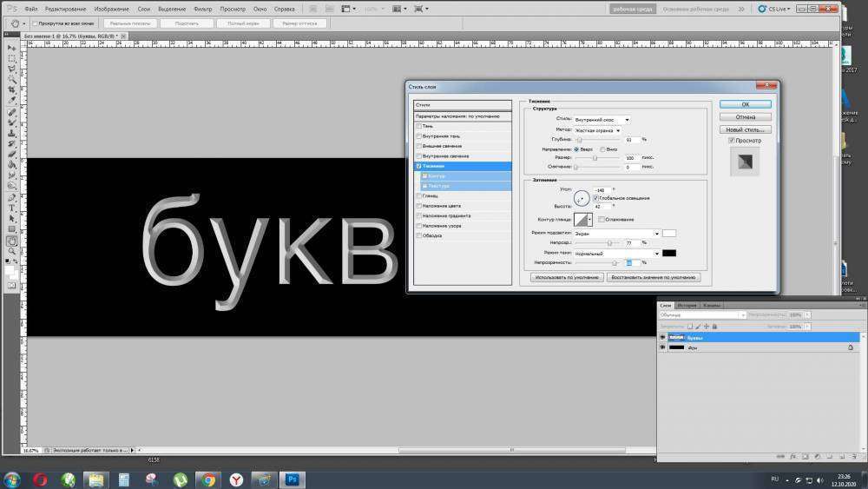Viewport: 868px width, 489px height.
Task: Open Photoshop from the Windows taskbar
Action: tap(293, 479)
